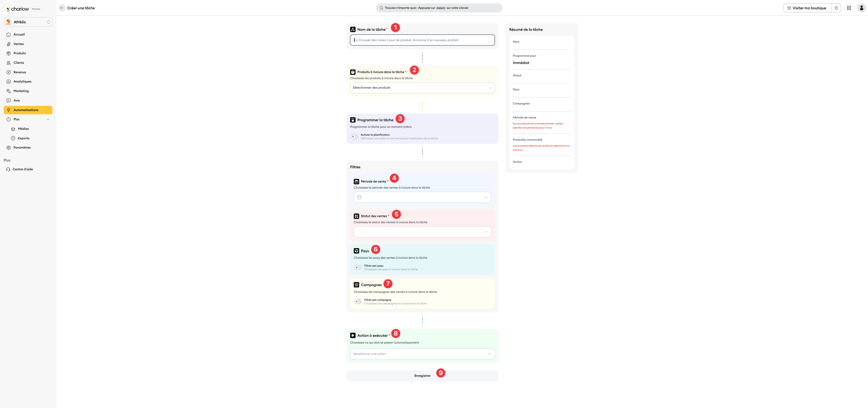Open the apps grid icon
The width and height of the screenshot is (868, 408).
(x=849, y=8)
